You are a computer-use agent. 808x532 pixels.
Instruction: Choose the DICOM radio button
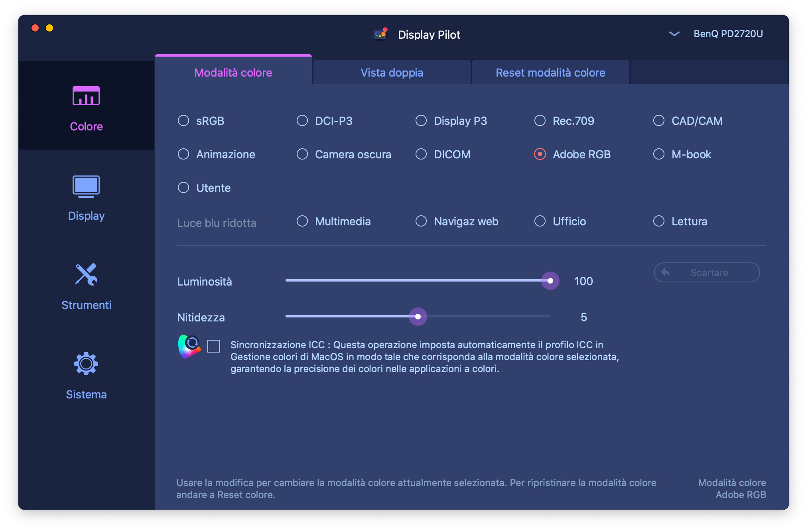click(x=421, y=154)
